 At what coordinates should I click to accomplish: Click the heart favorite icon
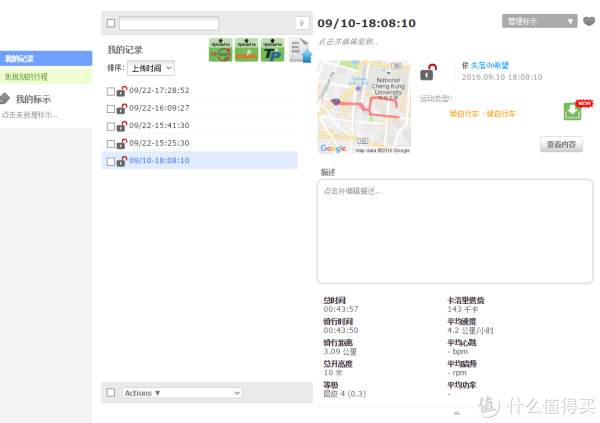tap(589, 21)
